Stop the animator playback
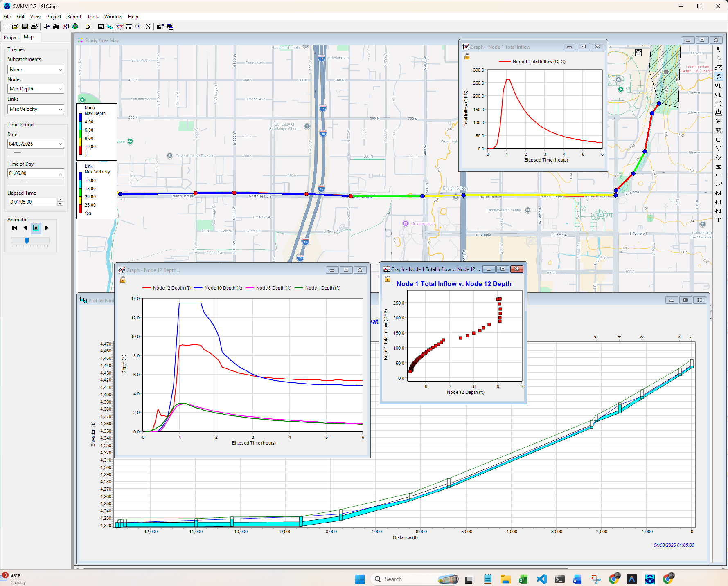Viewport: 728px width, 586px height. click(x=36, y=228)
